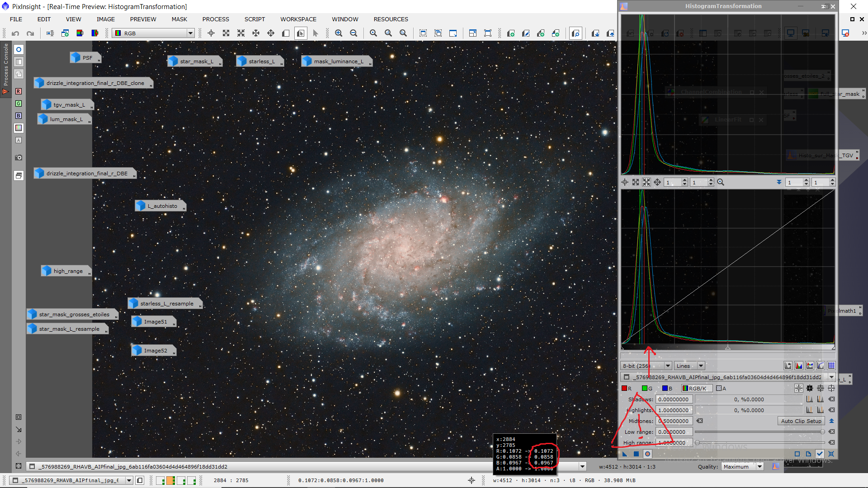Select the Alpha channel toggle

(x=721, y=388)
